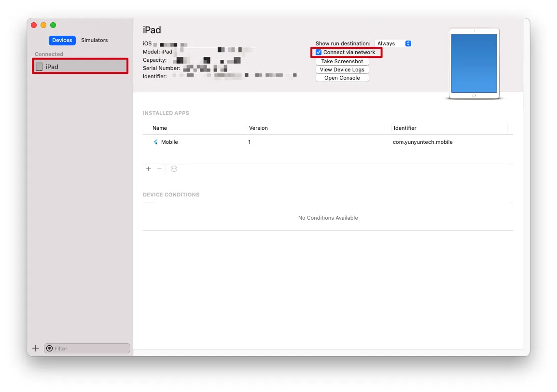
Task: Minimize the window with the yellow button
Action: (43, 25)
